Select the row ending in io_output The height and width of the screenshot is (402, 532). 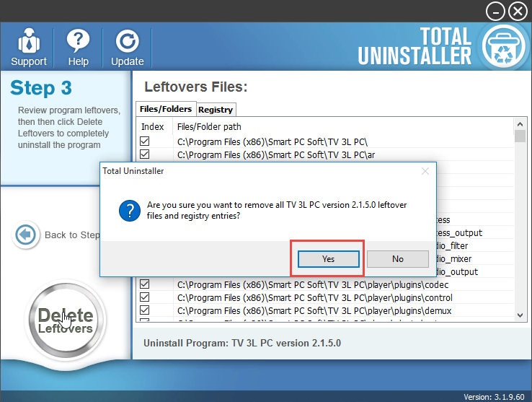click(457, 272)
